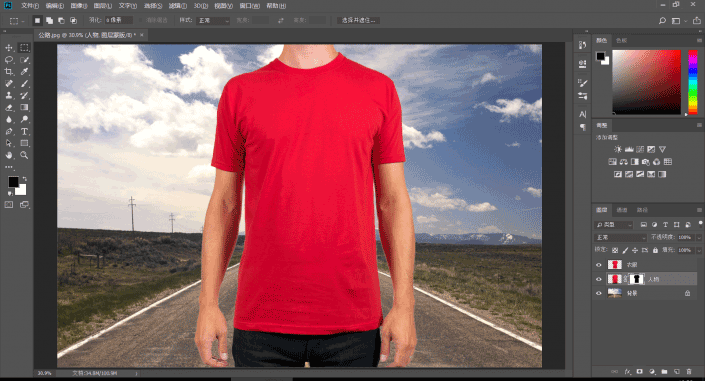This screenshot has height=381, width=705.
Task: Open the opacity (不透明度) dropdown arrow
Action: coord(699,238)
